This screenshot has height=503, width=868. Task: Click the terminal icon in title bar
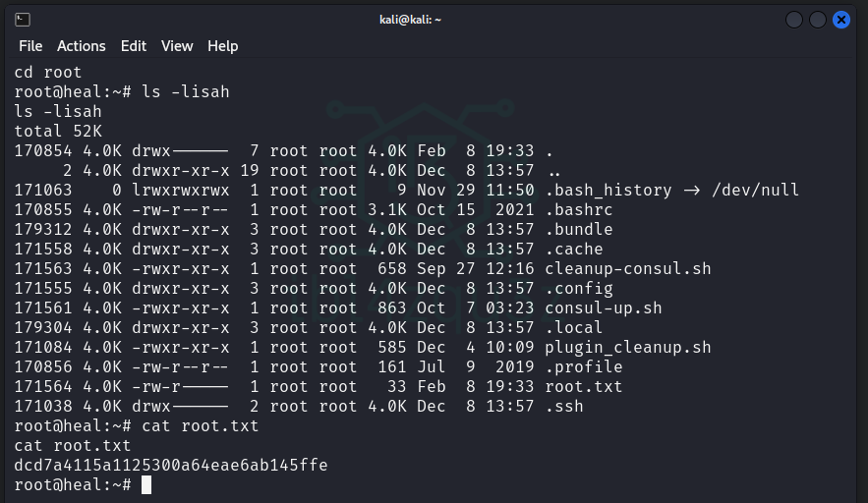[22, 20]
